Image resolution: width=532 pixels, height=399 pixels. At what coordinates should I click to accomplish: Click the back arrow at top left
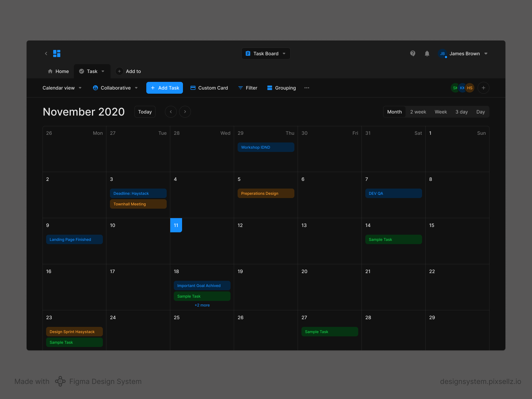(46, 53)
